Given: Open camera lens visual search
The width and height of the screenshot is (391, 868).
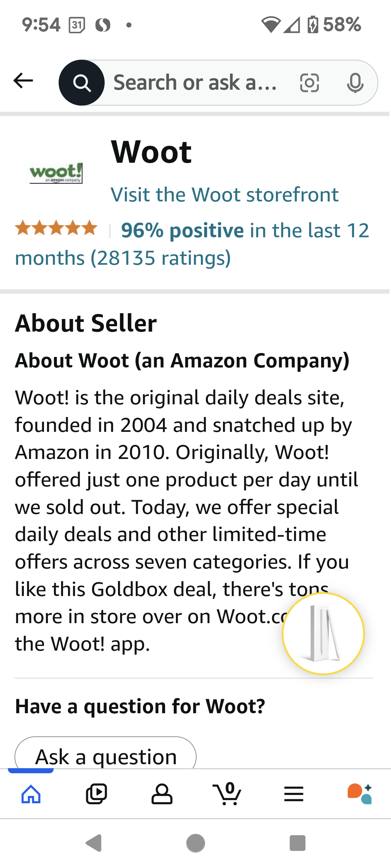Looking at the screenshot, I should (310, 83).
